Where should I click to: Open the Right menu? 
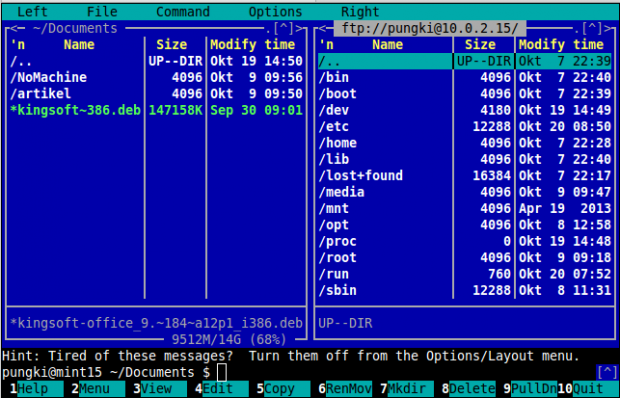(x=360, y=11)
